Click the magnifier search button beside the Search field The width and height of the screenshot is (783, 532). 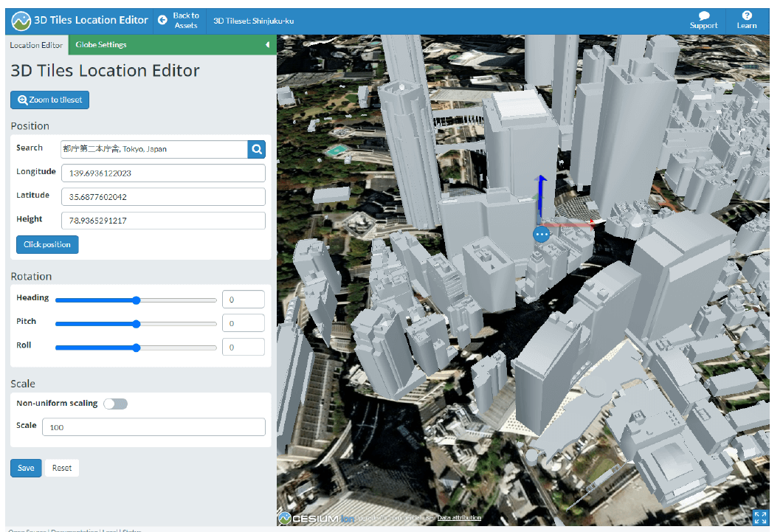pyautogui.click(x=257, y=149)
